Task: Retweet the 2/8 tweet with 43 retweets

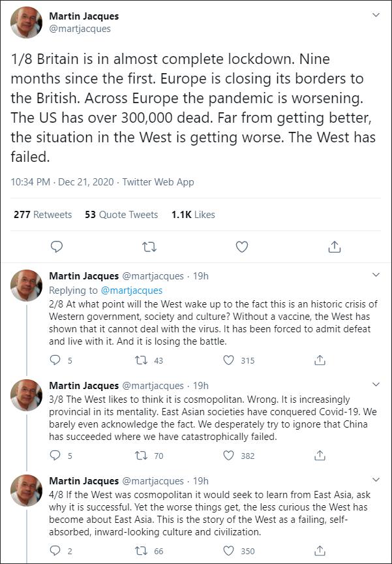Action: (x=141, y=360)
